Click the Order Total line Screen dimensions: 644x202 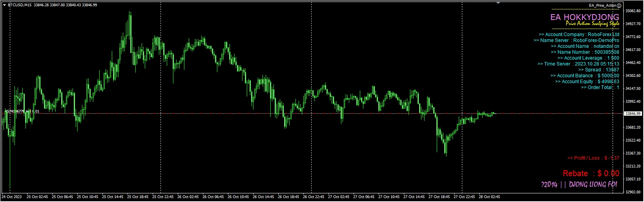[600, 87]
